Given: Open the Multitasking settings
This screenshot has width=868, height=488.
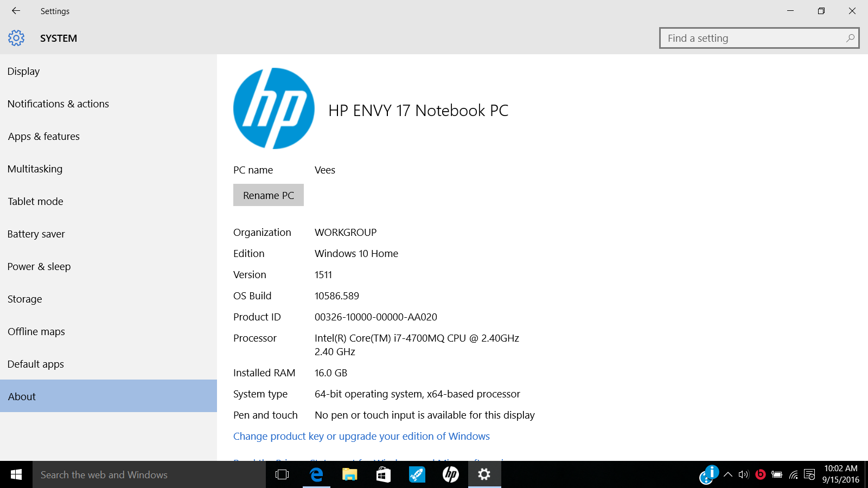Looking at the screenshot, I should 108,169.
